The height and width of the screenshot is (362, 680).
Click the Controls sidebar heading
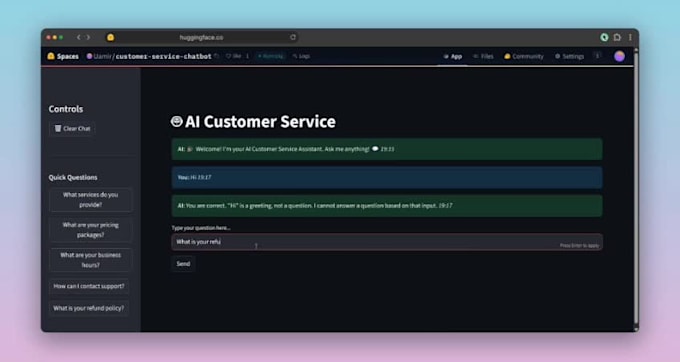[65, 109]
